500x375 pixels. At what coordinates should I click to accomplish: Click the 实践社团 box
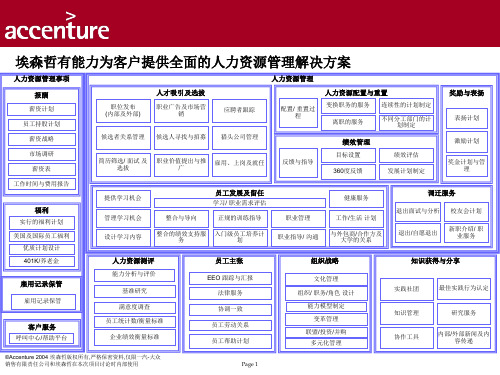pos(407,289)
